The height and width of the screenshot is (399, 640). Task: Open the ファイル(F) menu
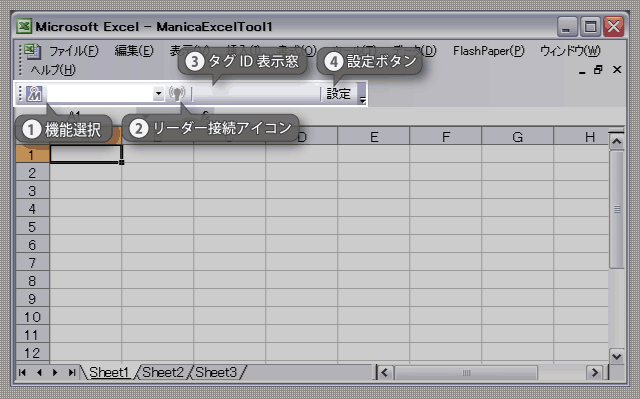click(73, 51)
